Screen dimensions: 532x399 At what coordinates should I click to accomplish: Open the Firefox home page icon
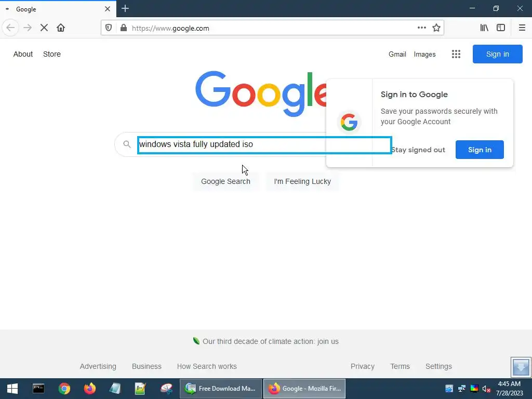click(61, 28)
